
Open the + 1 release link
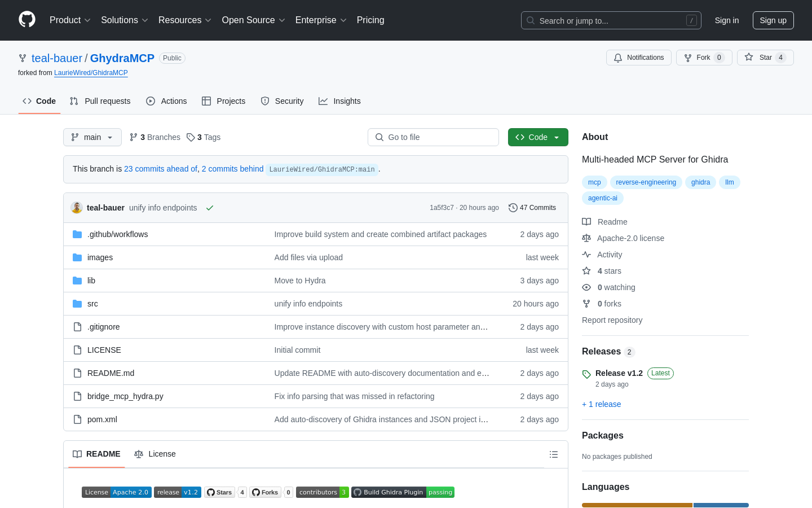tap(601, 404)
